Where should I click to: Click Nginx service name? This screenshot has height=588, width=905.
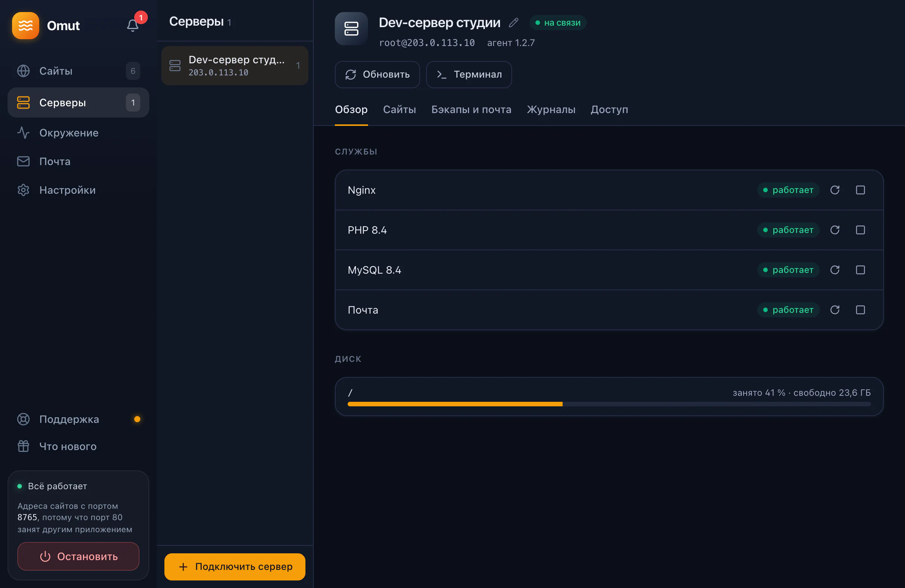coord(361,190)
